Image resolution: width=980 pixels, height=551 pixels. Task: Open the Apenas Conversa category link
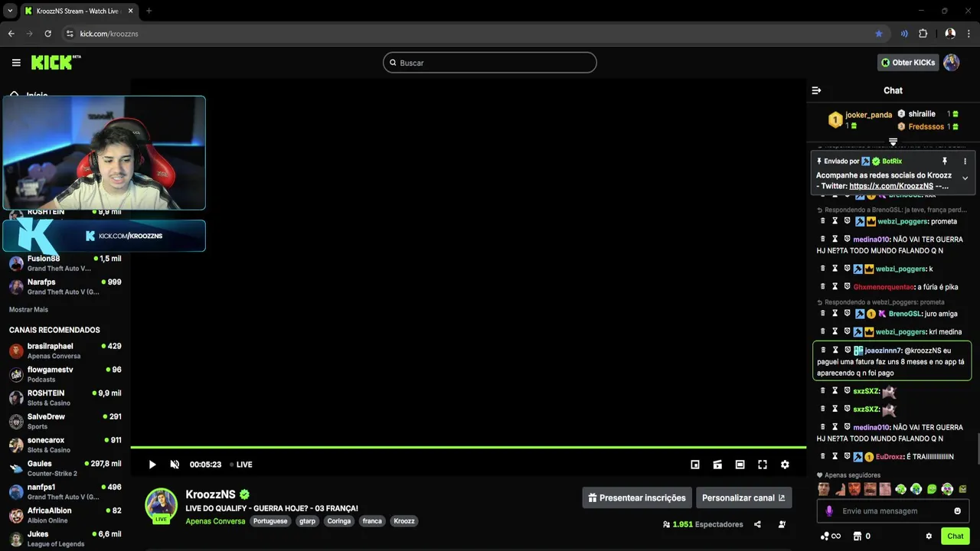(x=215, y=521)
